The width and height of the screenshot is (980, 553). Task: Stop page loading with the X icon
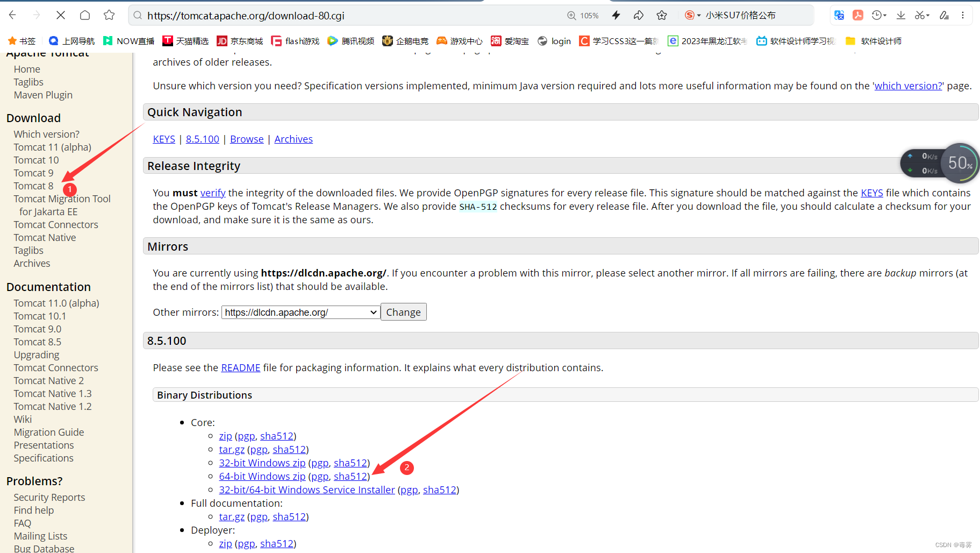[x=61, y=15]
